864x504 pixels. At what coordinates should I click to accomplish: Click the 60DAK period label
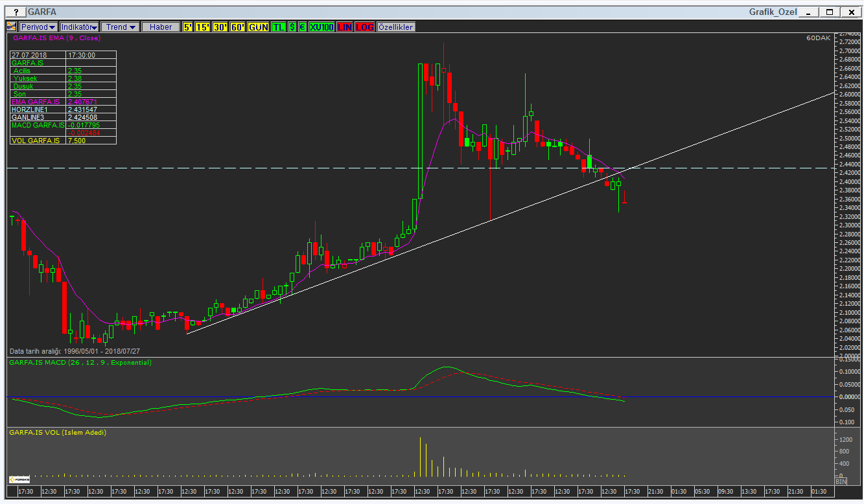818,38
